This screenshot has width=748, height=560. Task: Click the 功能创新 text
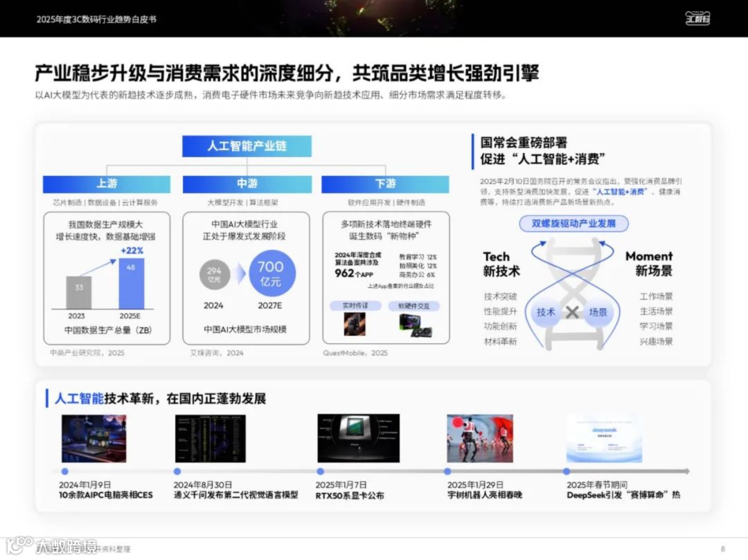(501, 326)
